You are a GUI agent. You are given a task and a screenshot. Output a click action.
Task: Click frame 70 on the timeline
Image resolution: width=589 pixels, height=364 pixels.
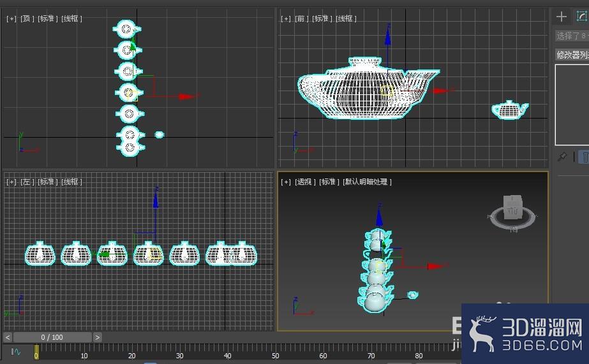pyautogui.click(x=371, y=355)
